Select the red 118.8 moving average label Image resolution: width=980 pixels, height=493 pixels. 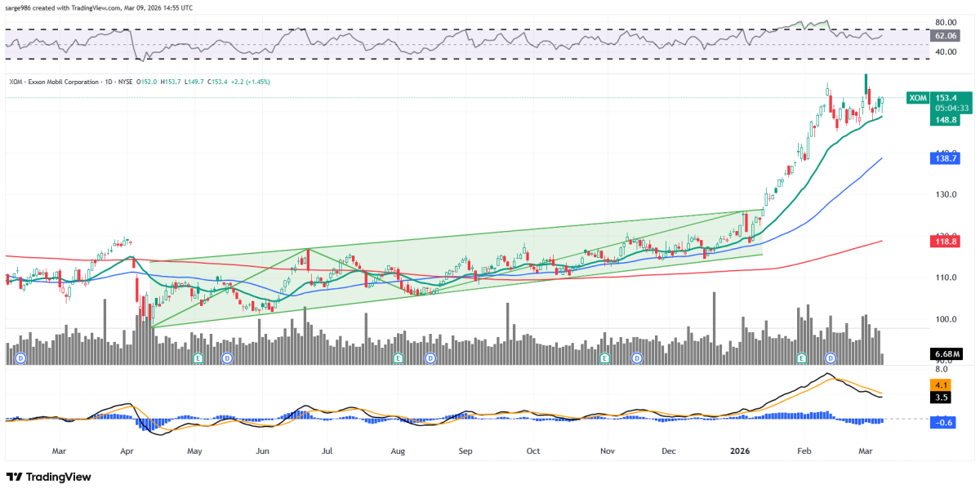click(945, 242)
